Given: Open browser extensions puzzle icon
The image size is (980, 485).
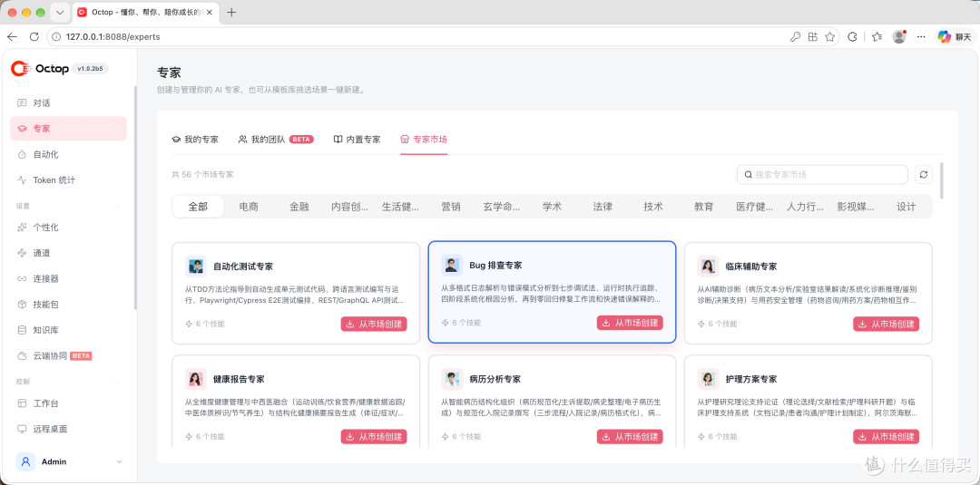Looking at the screenshot, I should click(852, 37).
